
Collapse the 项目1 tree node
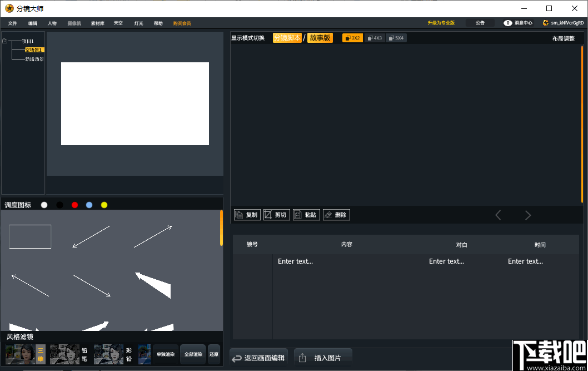pos(5,41)
